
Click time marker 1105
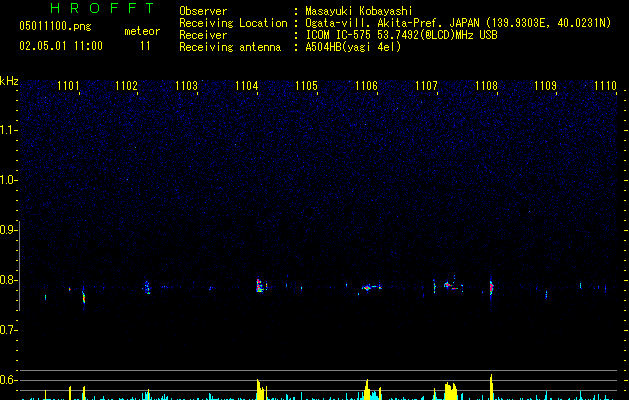306,86
